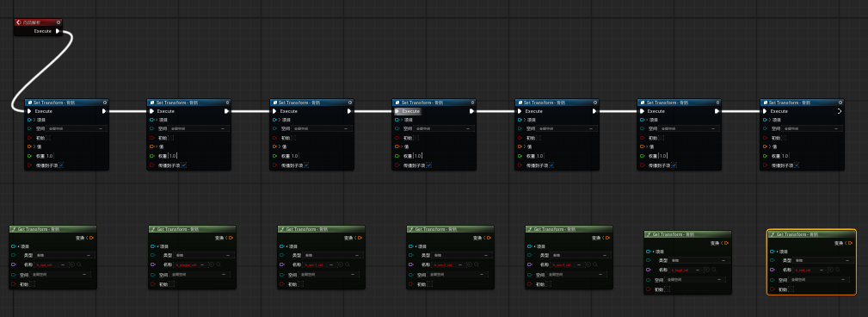Expand the 值 pin on the third Set Transform node

coord(280,146)
